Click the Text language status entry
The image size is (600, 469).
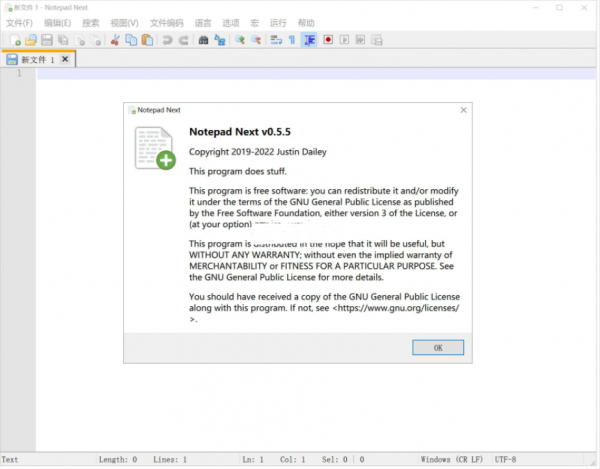pyautogui.click(x=10, y=459)
